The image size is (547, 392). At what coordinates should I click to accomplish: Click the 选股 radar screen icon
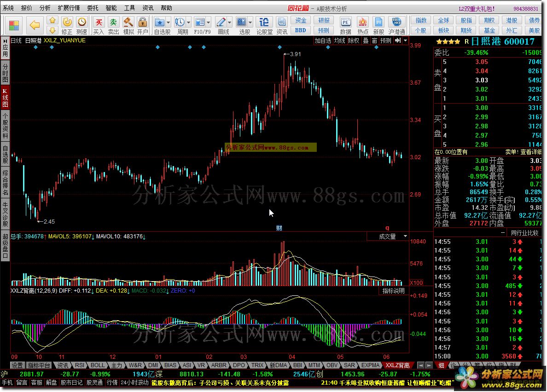tap(241, 22)
